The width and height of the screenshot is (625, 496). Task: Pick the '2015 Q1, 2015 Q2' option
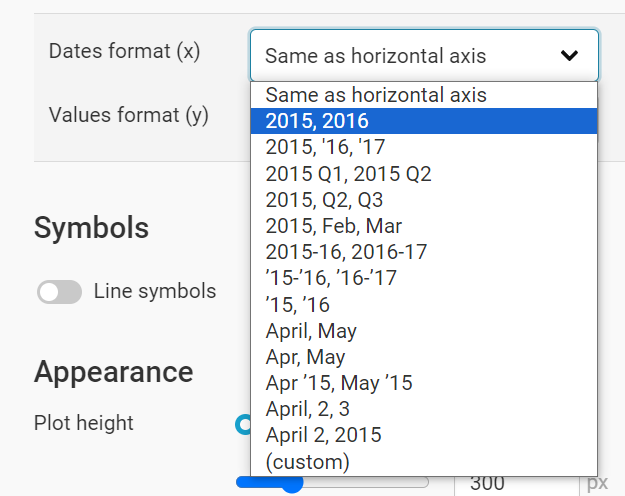point(424,173)
